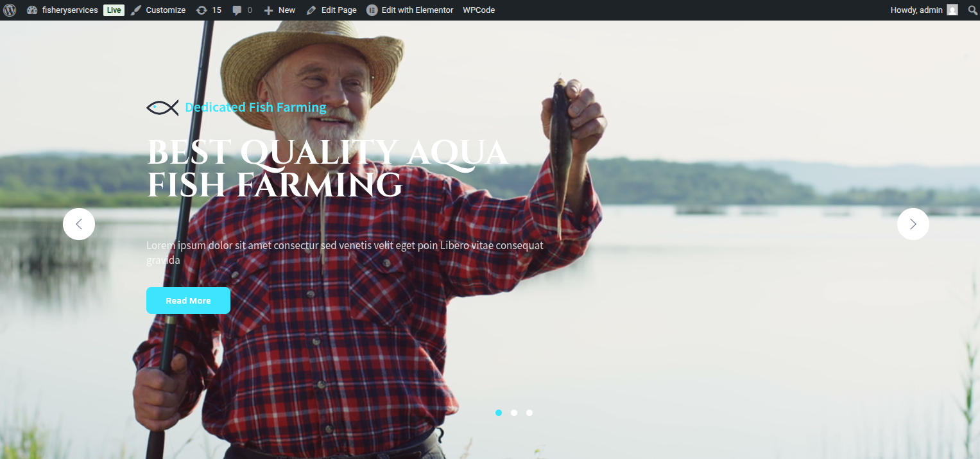The width and height of the screenshot is (980, 459).
Task: Click the Read More button
Action: (x=188, y=300)
